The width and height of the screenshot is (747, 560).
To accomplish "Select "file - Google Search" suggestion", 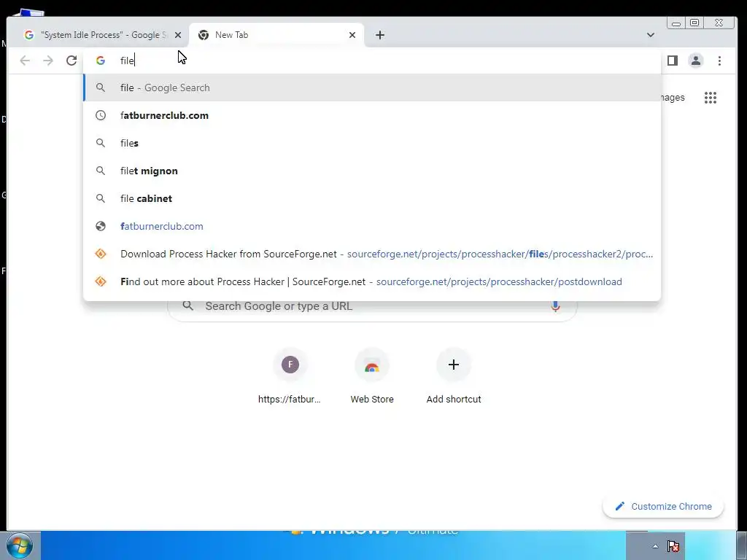I will [372, 87].
